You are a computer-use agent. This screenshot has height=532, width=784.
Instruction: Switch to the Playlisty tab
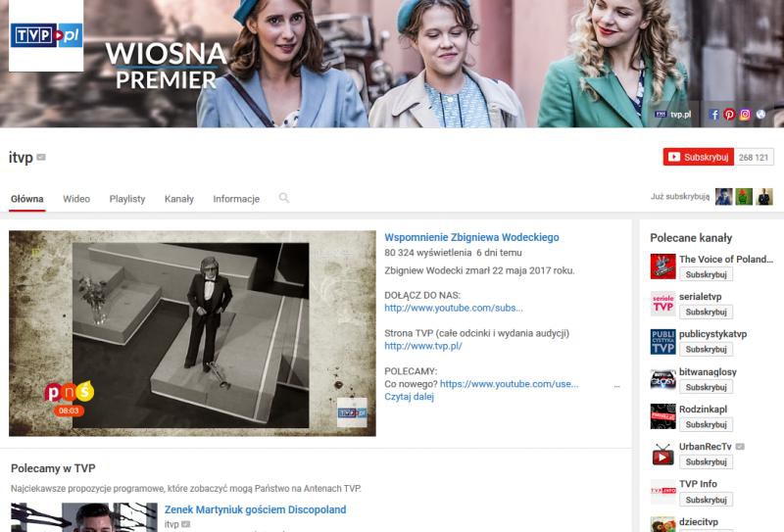click(x=127, y=199)
